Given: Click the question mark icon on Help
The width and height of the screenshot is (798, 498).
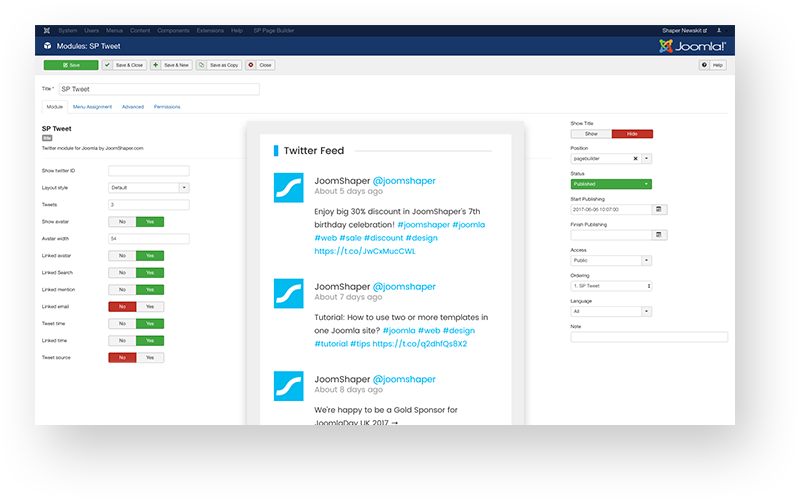Looking at the screenshot, I should click(704, 65).
